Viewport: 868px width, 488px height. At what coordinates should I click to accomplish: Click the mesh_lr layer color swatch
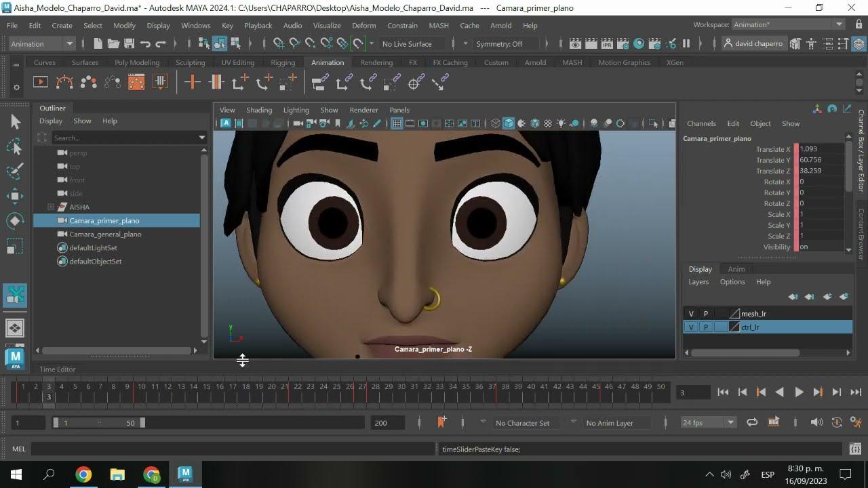[x=734, y=314]
